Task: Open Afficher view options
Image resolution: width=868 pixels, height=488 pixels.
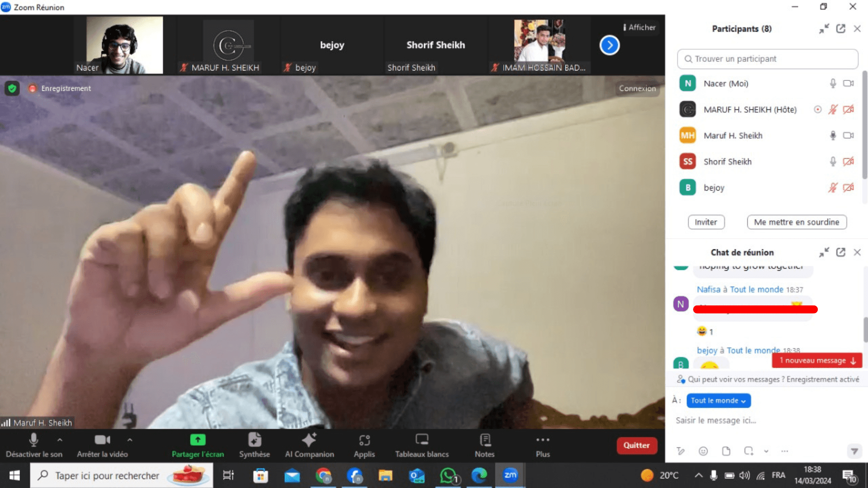Action: pyautogui.click(x=640, y=27)
